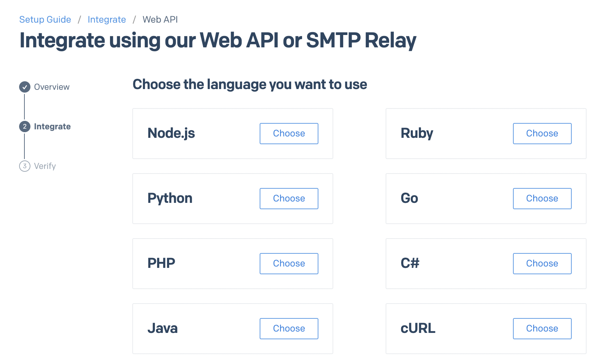The image size is (600, 364).
Task: Open the Integrate breadcrumb link
Action: [106, 19]
